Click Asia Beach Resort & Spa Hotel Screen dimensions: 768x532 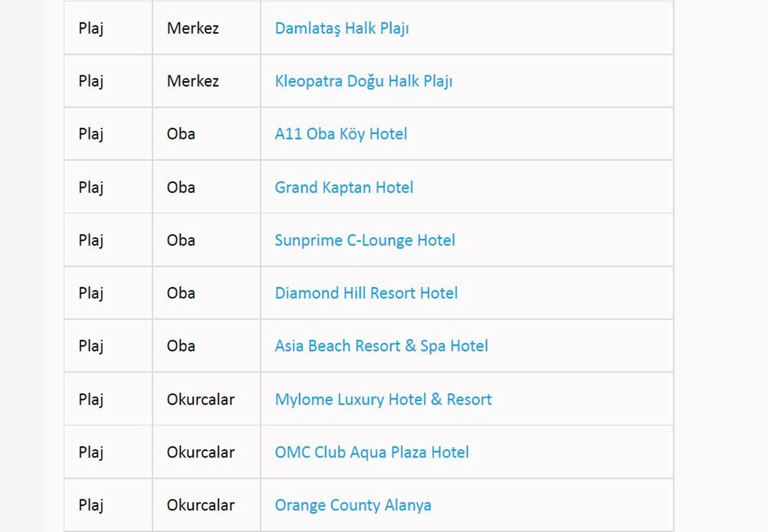pos(381,347)
